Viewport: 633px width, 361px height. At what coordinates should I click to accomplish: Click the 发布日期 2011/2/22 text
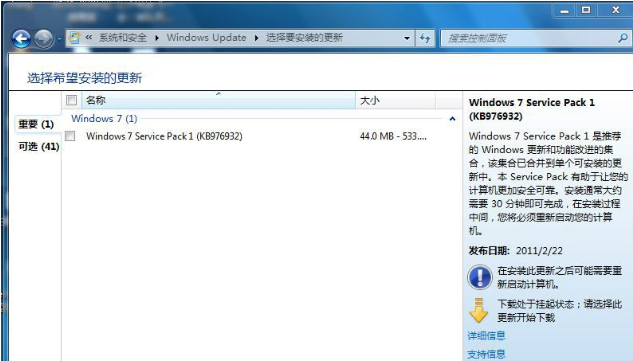(516, 250)
